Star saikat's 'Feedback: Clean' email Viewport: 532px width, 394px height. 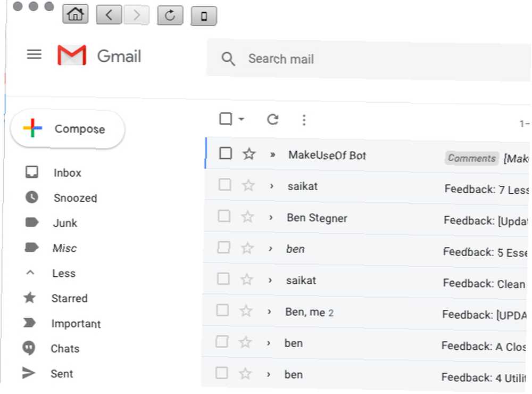coord(246,280)
